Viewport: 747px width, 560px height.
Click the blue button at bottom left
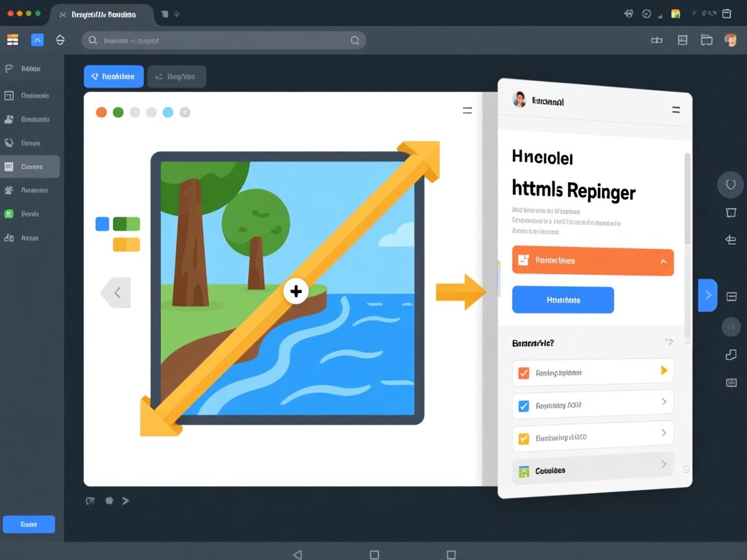29,524
